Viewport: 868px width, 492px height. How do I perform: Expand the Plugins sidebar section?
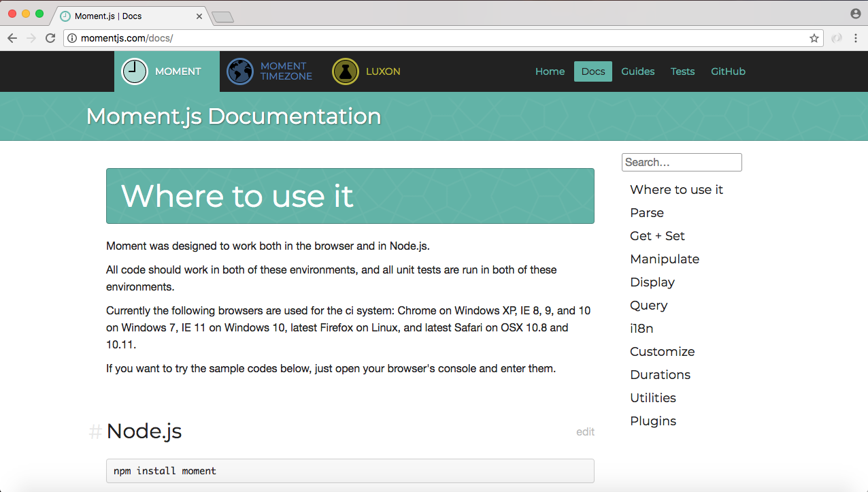tap(653, 421)
